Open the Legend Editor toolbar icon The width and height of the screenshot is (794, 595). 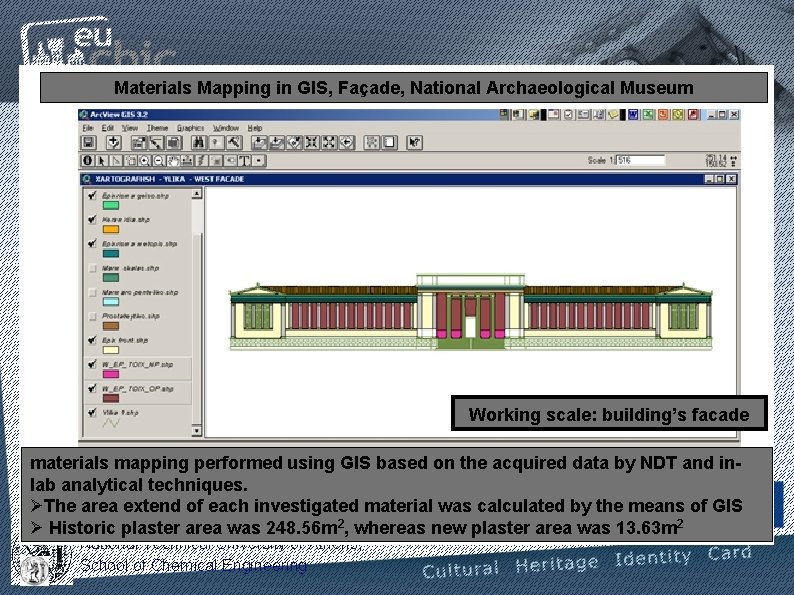point(156,143)
